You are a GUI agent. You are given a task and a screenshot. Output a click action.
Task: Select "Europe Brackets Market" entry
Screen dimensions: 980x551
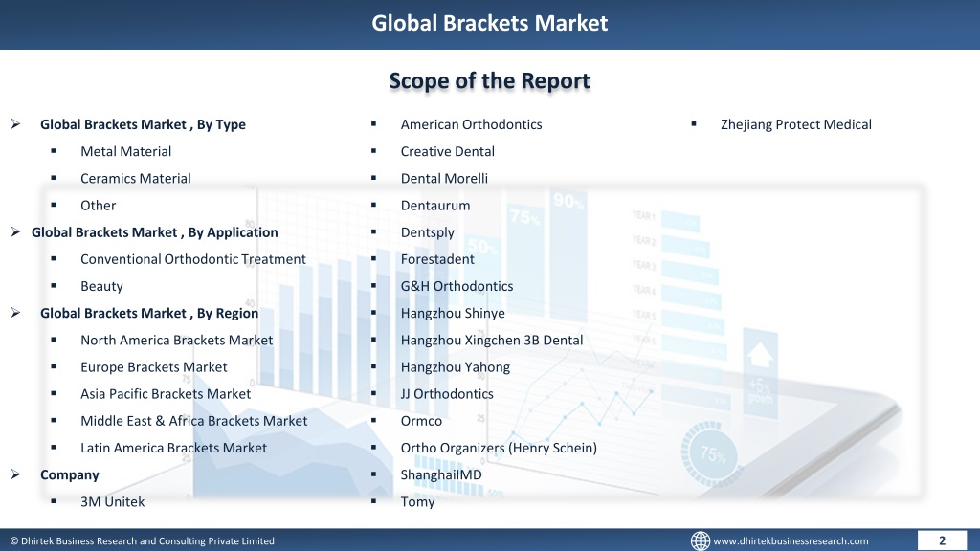point(154,366)
